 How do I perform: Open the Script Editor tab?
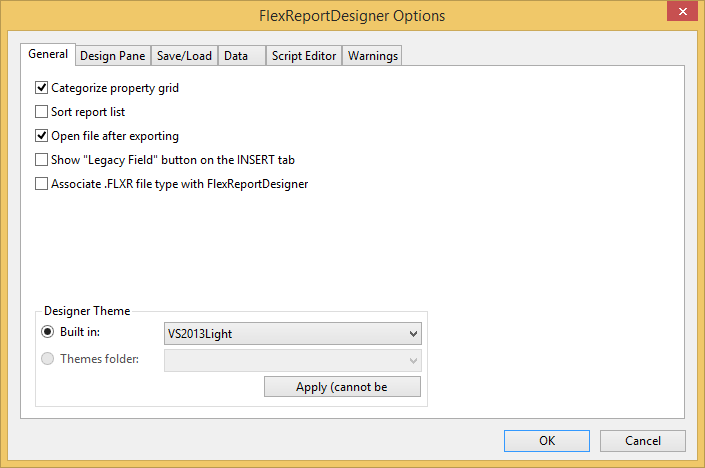click(304, 56)
